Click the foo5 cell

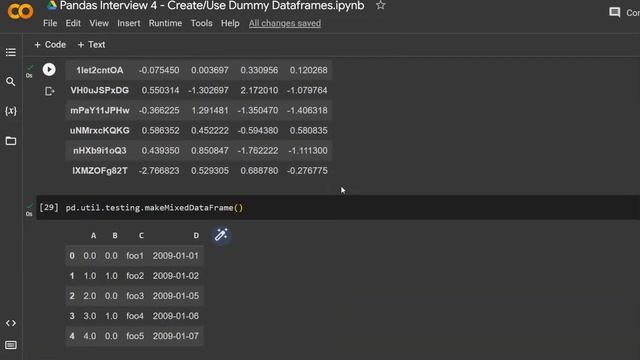click(135, 336)
